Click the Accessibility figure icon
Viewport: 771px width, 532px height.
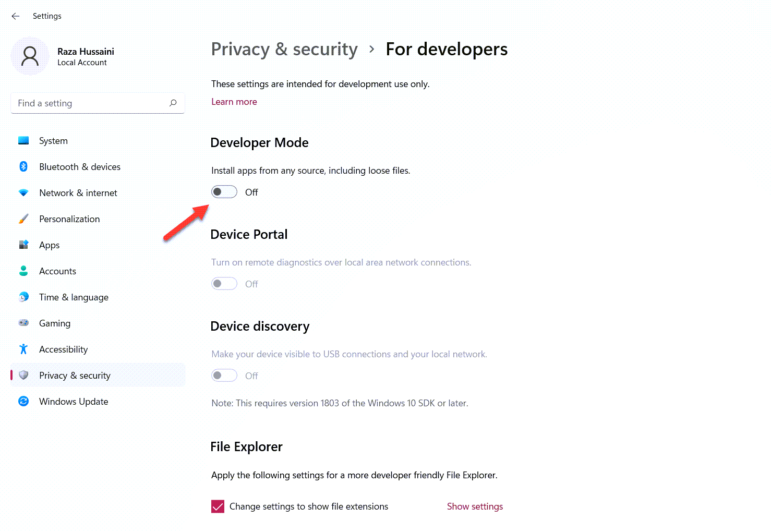23,349
